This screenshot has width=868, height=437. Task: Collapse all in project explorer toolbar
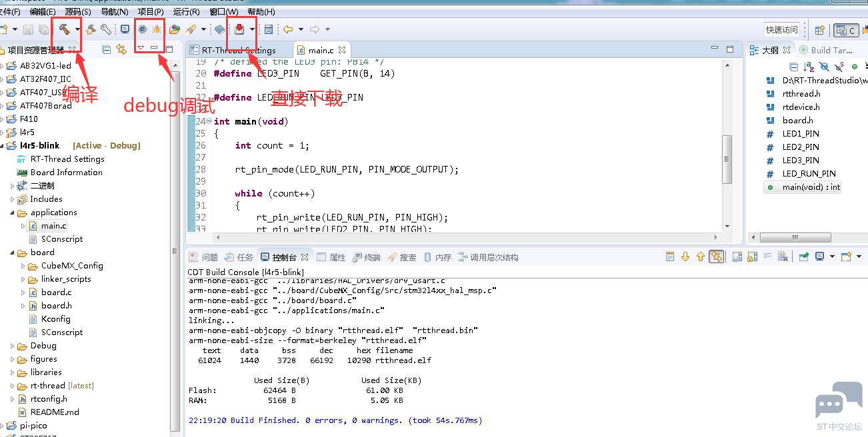click(x=106, y=49)
